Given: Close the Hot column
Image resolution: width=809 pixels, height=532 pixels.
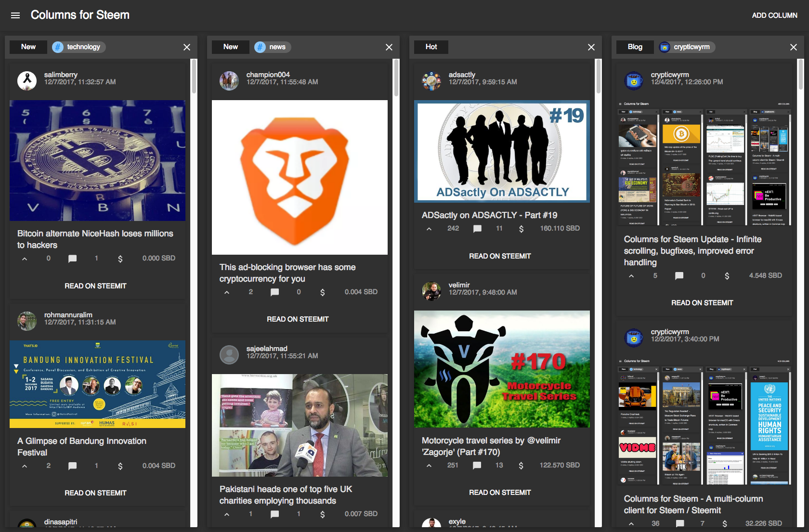Looking at the screenshot, I should coord(591,47).
